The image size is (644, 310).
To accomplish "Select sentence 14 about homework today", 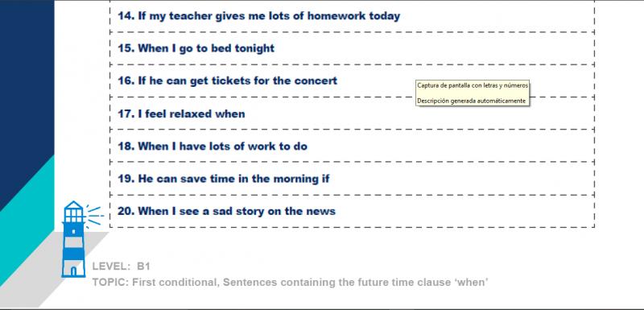I will coord(258,16).
